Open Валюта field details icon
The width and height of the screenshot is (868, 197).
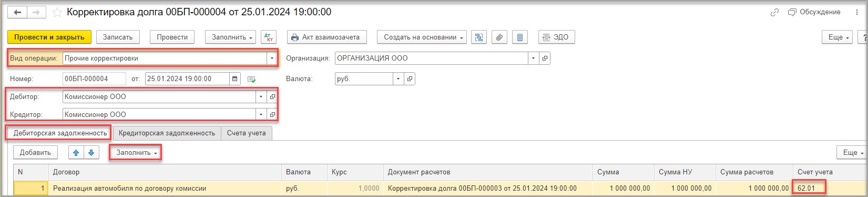click(x=410, y=79)
